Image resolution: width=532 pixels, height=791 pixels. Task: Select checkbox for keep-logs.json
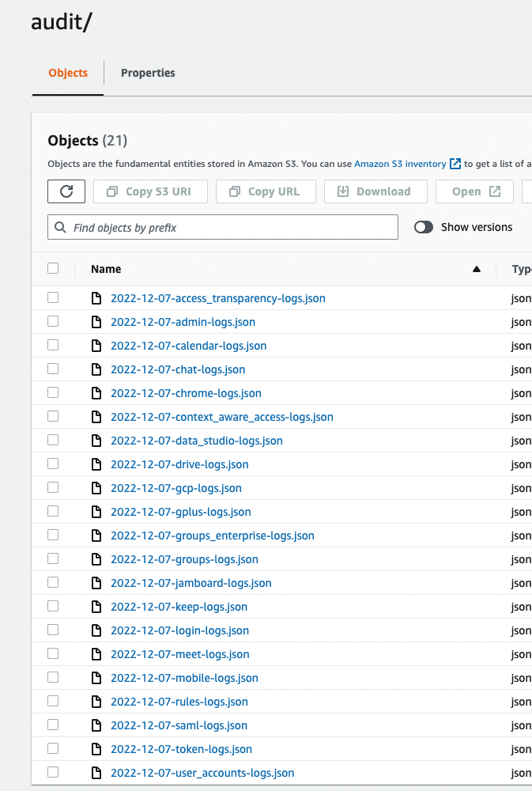(x=53, y=606)
